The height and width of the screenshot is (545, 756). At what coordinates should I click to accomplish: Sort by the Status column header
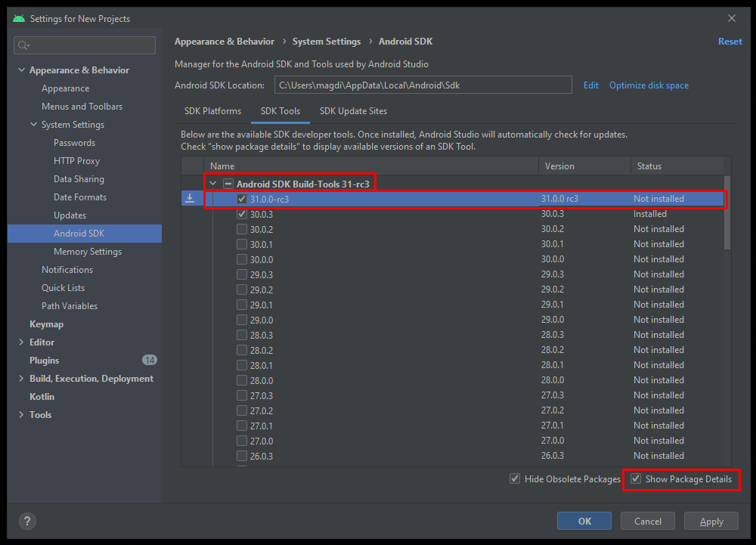[677, 166]
